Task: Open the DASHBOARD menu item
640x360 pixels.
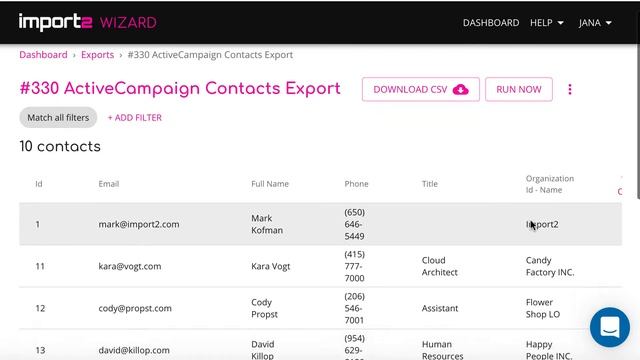Action: [x=491, y=23]
